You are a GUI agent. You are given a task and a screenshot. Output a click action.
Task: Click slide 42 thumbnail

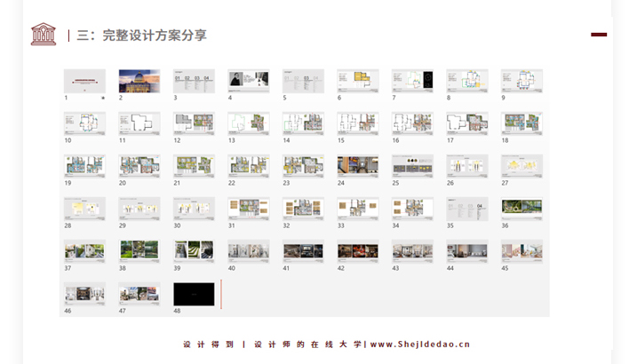358,251
